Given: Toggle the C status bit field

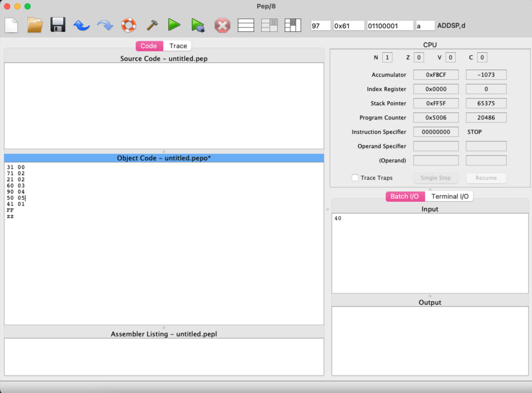Looking at the screenshot, I should [x=482, y=57].
